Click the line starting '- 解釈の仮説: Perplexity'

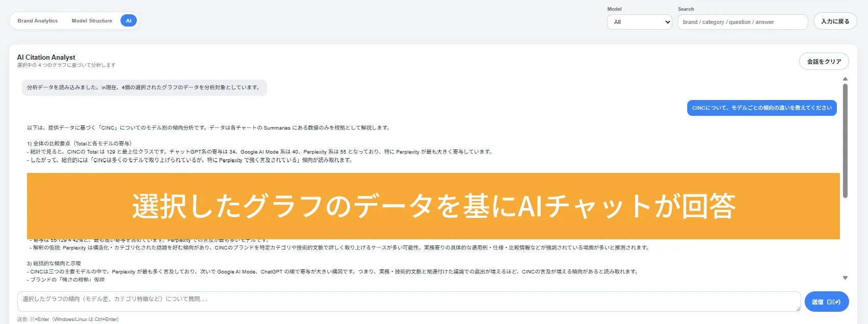[x=340, y=247]
